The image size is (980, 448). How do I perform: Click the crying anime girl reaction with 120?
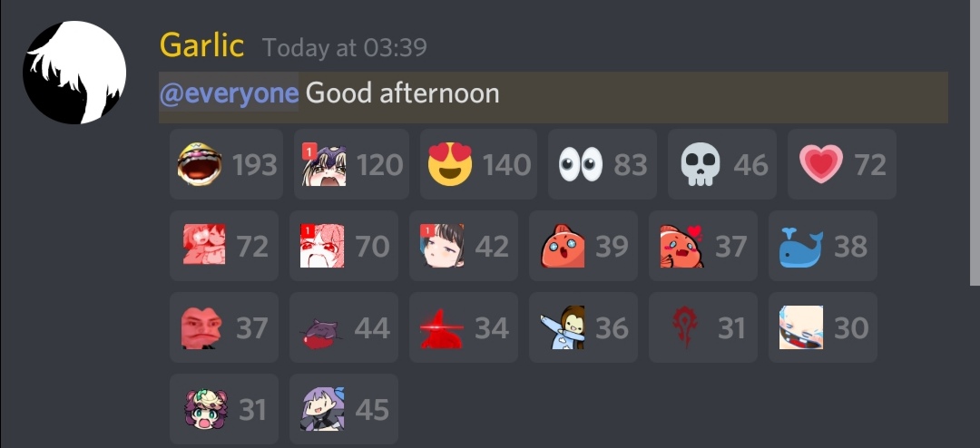click(352, 164)
